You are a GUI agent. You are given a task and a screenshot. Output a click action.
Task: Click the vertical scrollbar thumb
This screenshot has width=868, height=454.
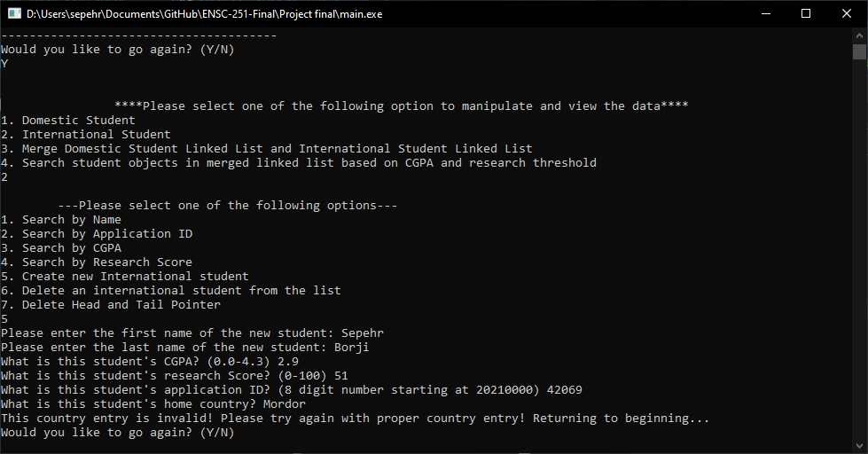pos(859,51)
